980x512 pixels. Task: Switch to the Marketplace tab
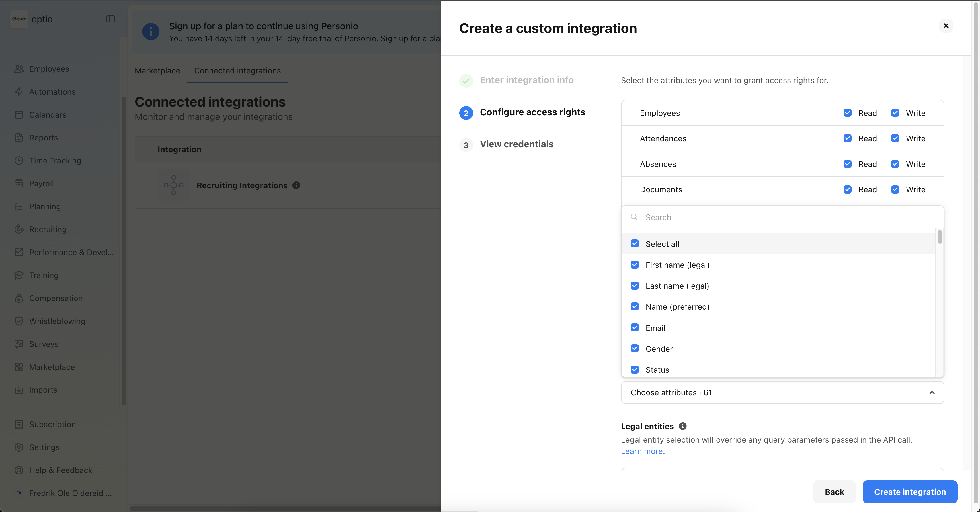click(x=157, y=71)
